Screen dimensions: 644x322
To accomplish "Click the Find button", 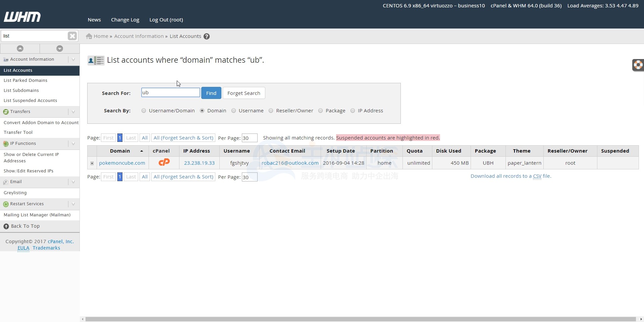I will 211,93.
